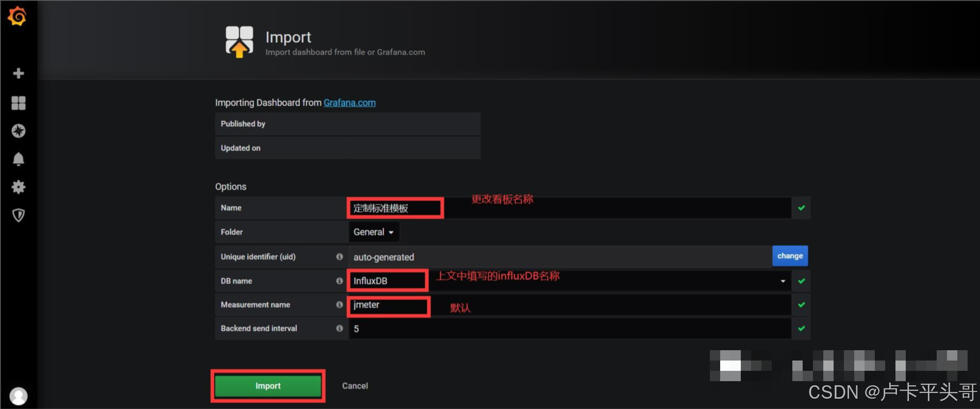Open the Dashboards grid icon in sidebar
980x409 pixels.
click(x=19, y=103)
